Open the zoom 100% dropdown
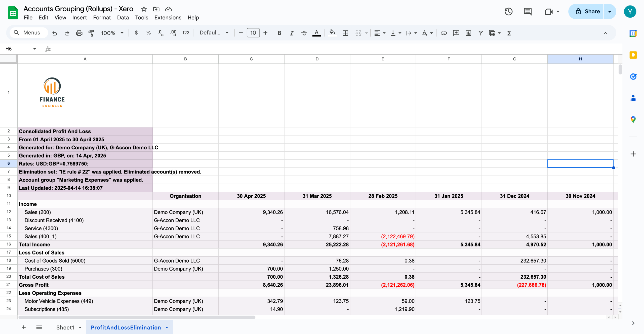 (112, 33)
